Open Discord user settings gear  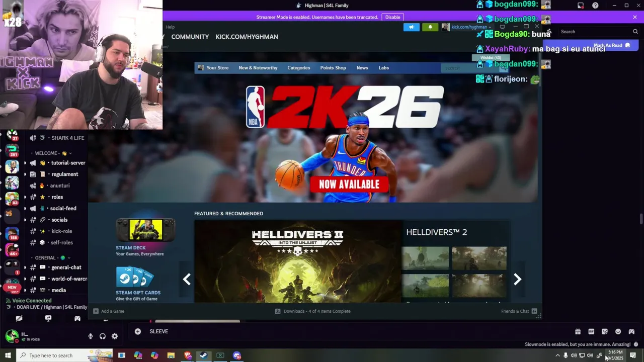pyautogui.click(x=115, y=336)
